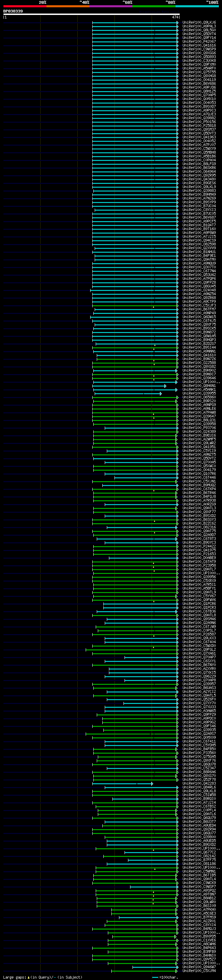Click the green ~80% identity legend segment

click(154, 6)
